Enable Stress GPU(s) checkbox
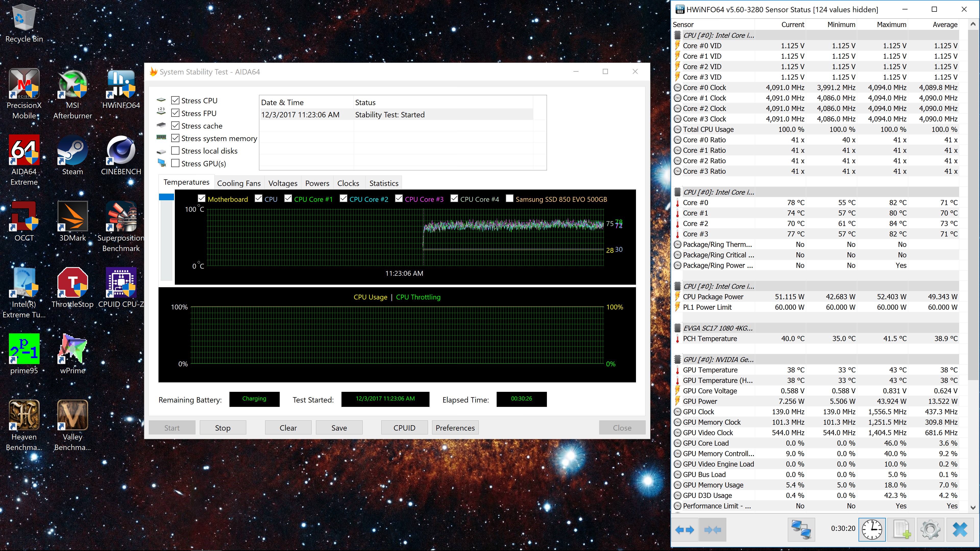This screenshot has width=980, height=551. (175, 163)
